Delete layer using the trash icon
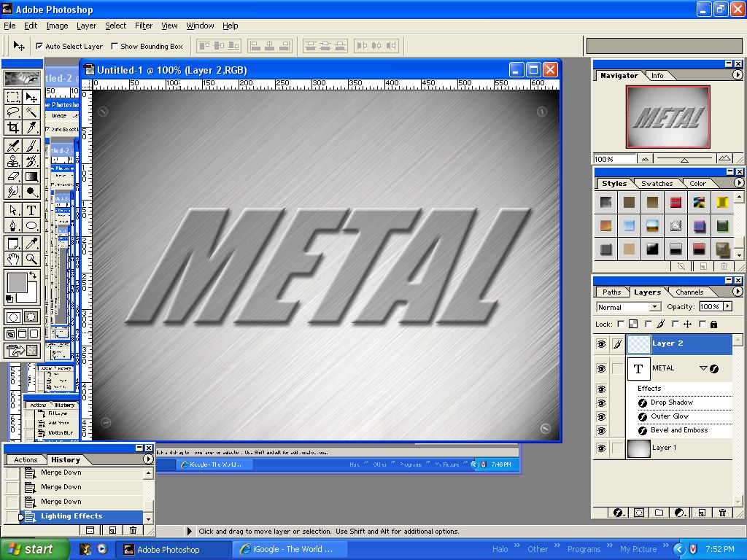747x560 pixels. 721,512
